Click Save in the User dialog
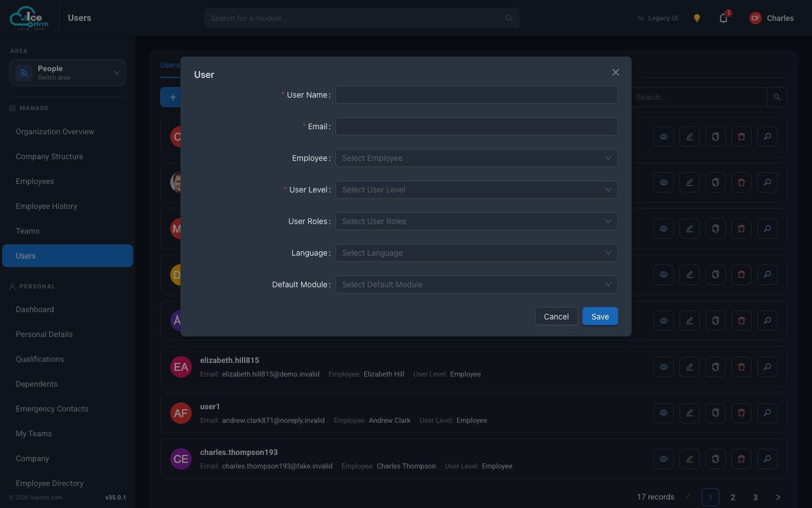The height and width of the screenshot is (508, 812). (600, 317)
